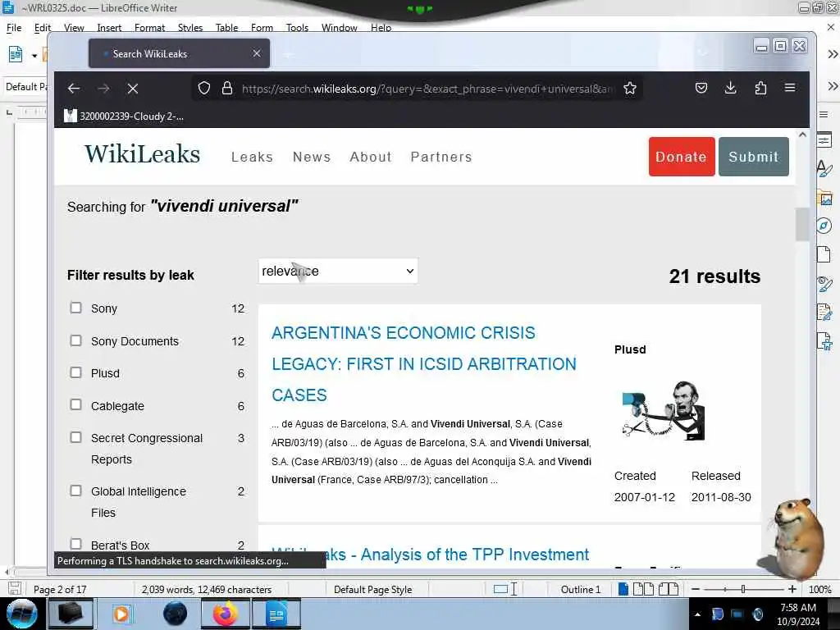
Task: Open the relevance sort dropdown
Action: click(338, 271)
